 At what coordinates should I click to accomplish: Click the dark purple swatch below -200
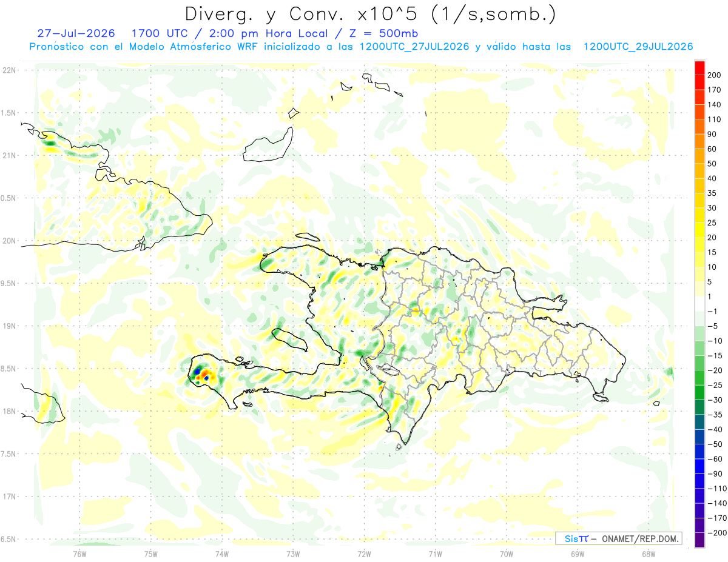click(x=699, y=540)
